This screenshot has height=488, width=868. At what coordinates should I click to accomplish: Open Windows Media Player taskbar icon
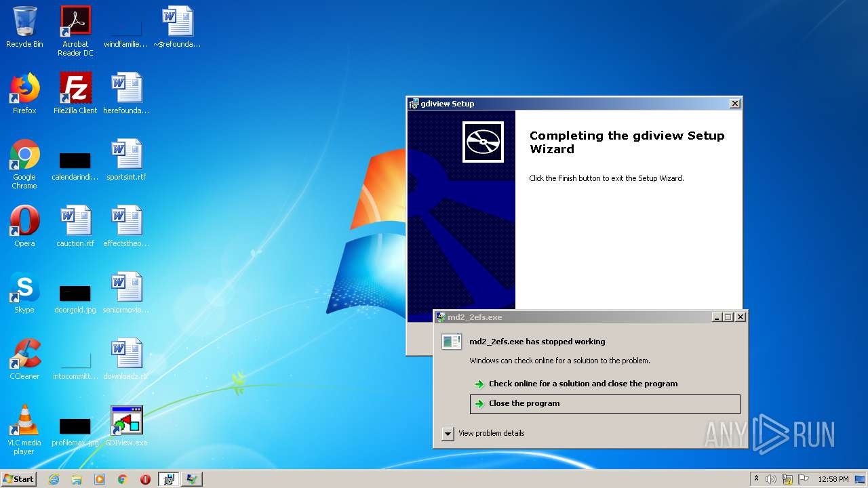100,479
